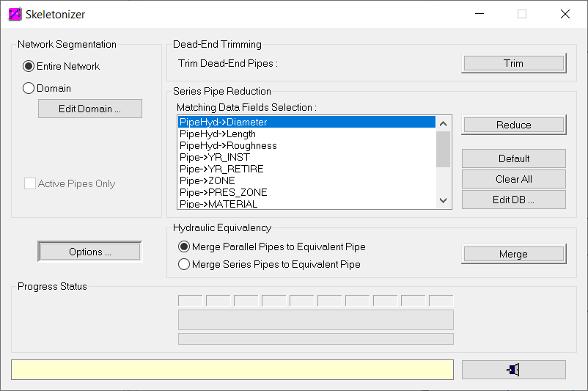Select Pipe->PRES_ZONE field entry
Viewport: 588px width, 391px height.
pos(306,192)
